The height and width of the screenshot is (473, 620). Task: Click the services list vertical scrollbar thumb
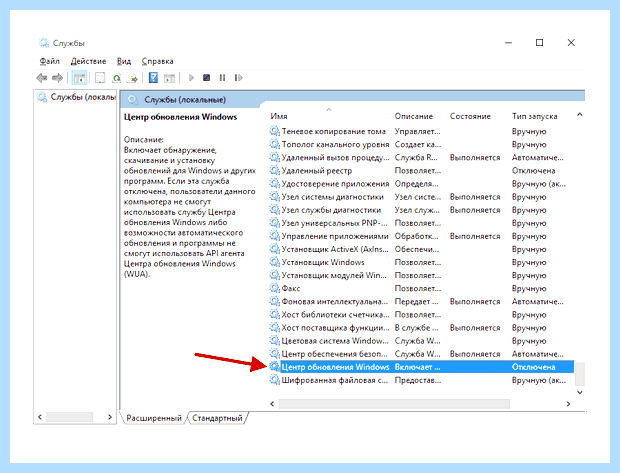(x=580, y=374)
